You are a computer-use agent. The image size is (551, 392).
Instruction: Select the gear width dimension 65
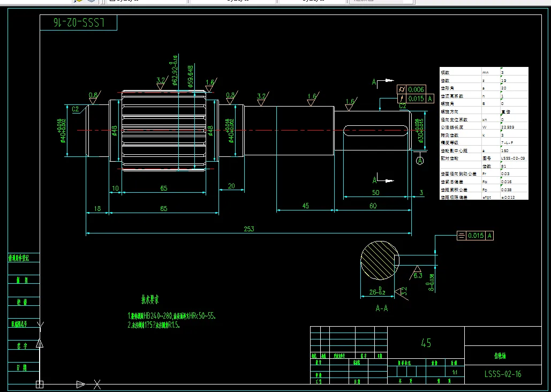coord(163,188)
